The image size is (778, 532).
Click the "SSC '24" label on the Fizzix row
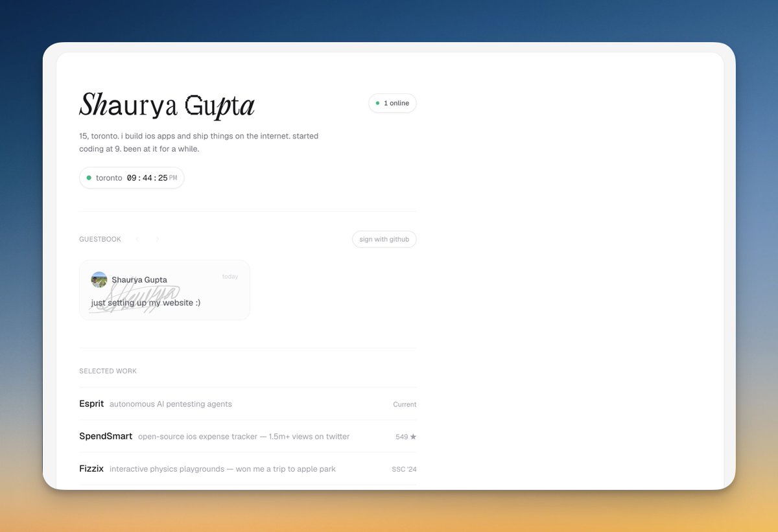(x=404, y=469)
